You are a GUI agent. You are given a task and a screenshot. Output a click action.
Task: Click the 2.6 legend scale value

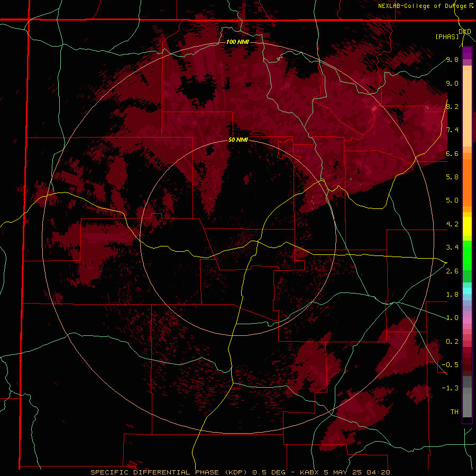(452, 271)
